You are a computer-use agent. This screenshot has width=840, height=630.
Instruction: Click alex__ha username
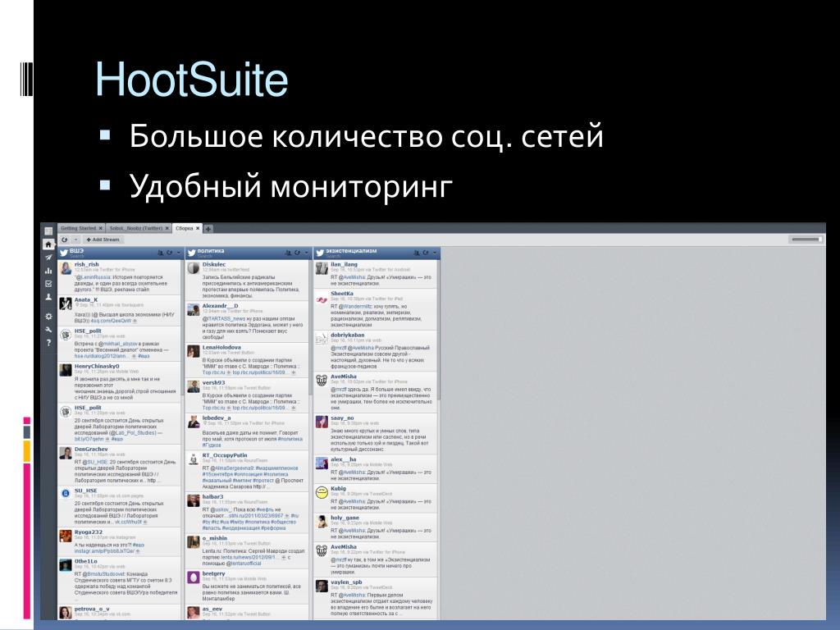pyautogui.click(x=344, y=459)
